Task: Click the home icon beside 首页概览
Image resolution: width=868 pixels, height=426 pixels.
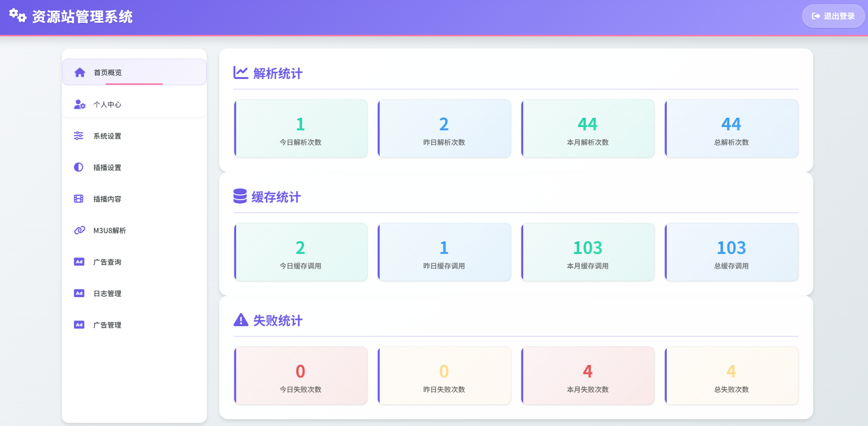Action: [80, 73]
